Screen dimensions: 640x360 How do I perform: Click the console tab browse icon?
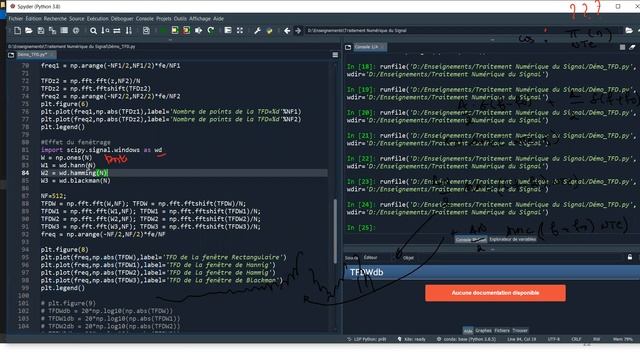tap(348, 47)
